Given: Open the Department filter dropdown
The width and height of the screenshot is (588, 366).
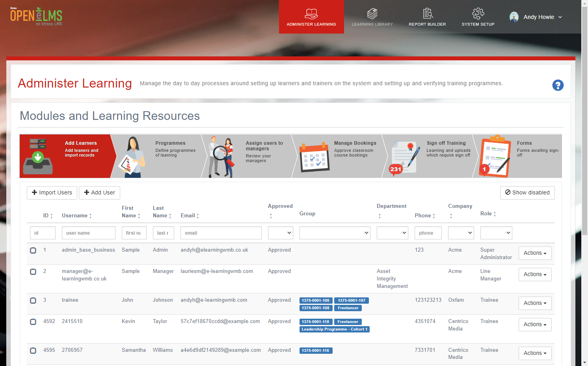Looking at the screenshot, I should [393, 233].
